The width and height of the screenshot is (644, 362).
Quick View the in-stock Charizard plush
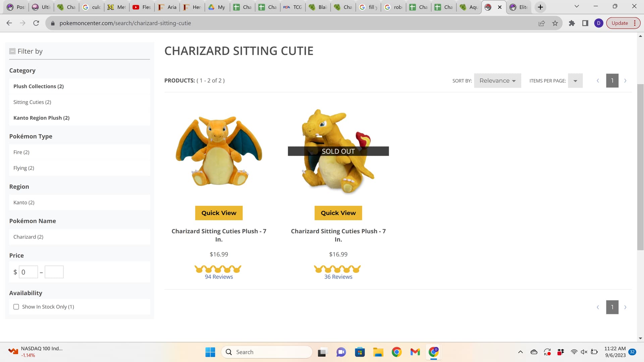click(219, 213)
